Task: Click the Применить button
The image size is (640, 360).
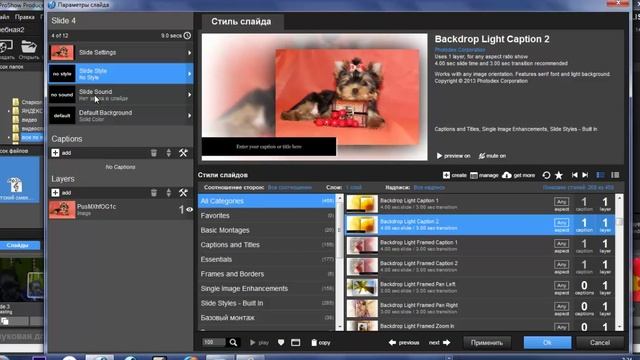Action: 487,342
